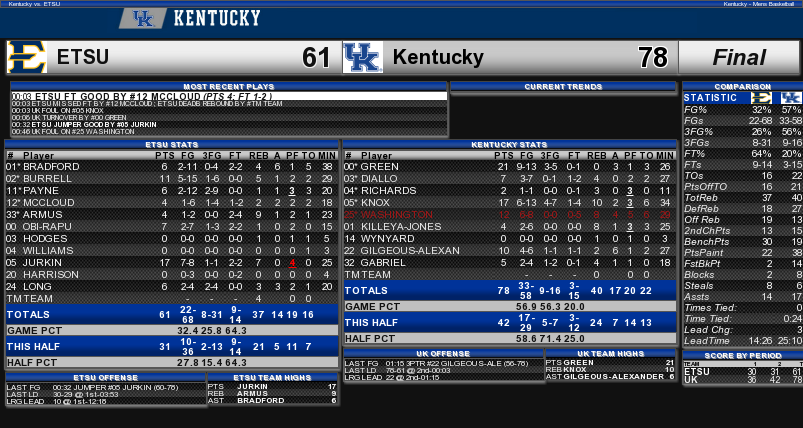Click the ETSU logo beside the score

27,57
